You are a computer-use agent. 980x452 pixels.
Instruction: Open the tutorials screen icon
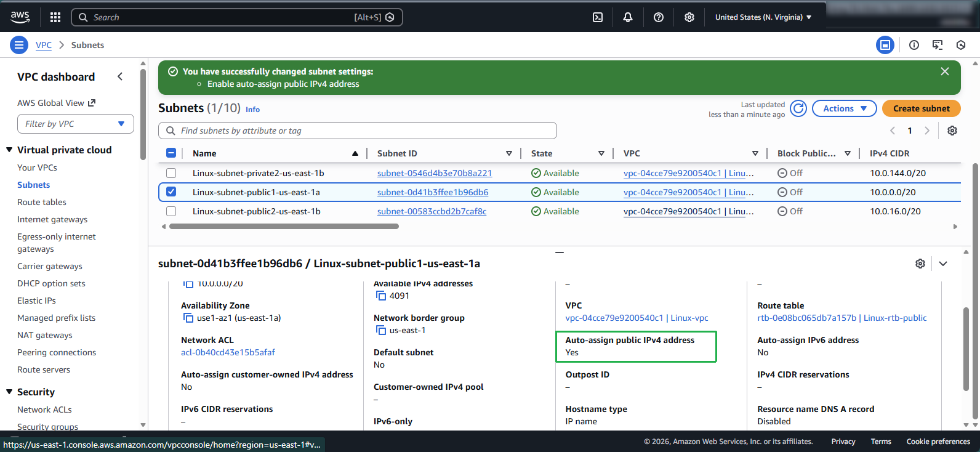[938, 45]
